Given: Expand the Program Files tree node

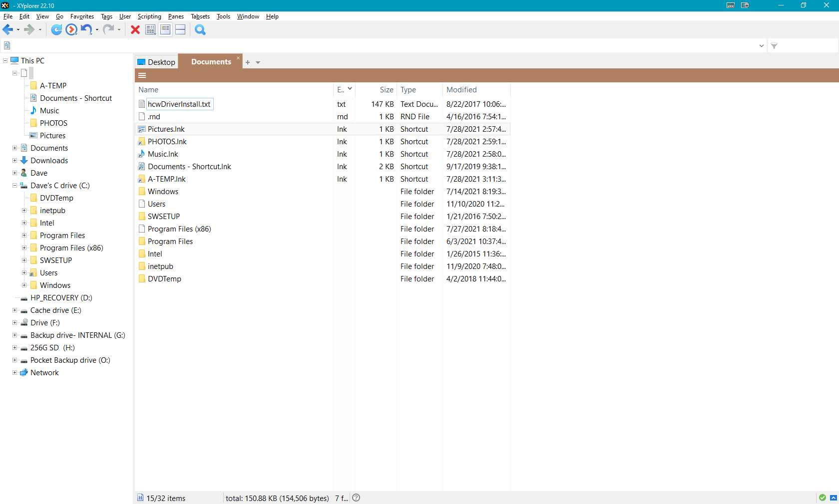Looking at the screenshot, I should (x=24, y=236).
